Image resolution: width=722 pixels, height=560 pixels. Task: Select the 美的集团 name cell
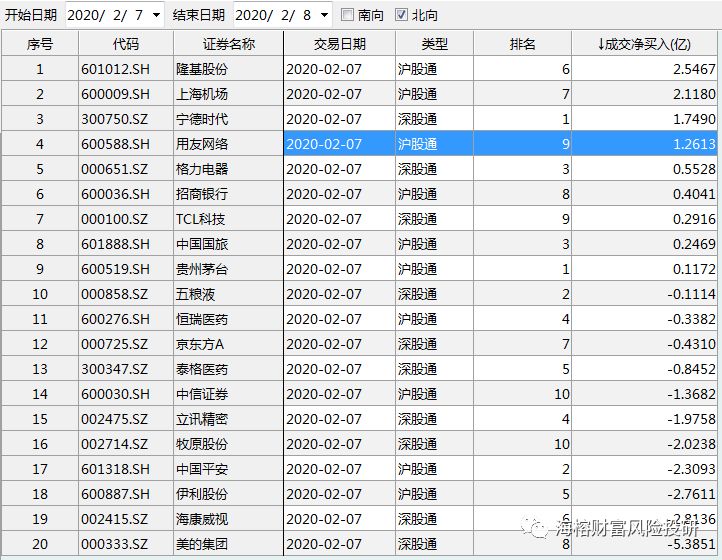(x=228, y=543)
